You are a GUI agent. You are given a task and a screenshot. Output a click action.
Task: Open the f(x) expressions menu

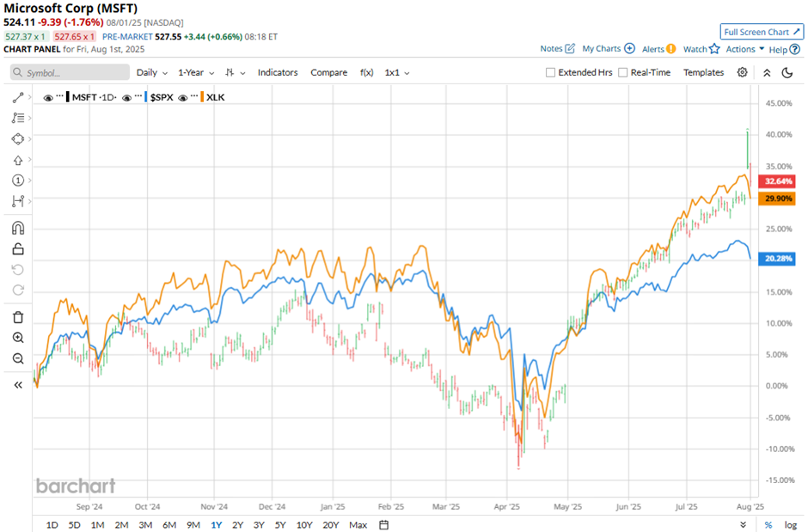coord(366,72)
